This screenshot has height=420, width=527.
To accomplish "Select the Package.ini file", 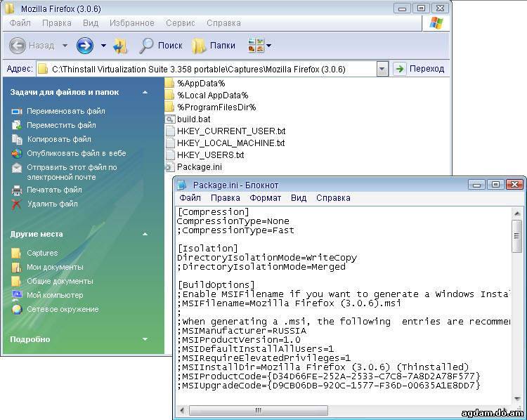I will click(194, 167).
